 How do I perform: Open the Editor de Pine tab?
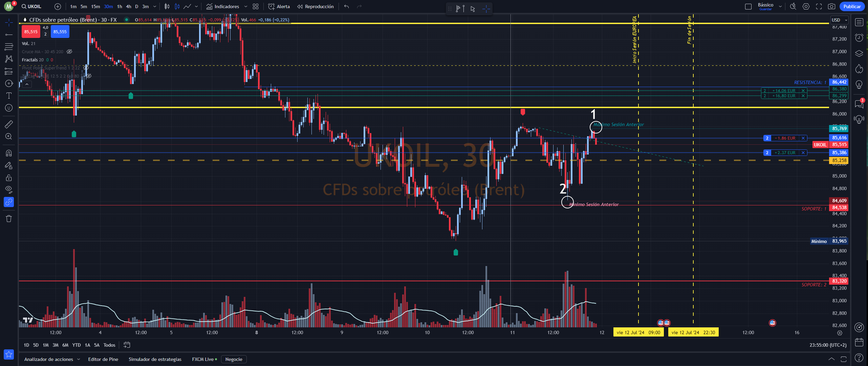[103, 359]
